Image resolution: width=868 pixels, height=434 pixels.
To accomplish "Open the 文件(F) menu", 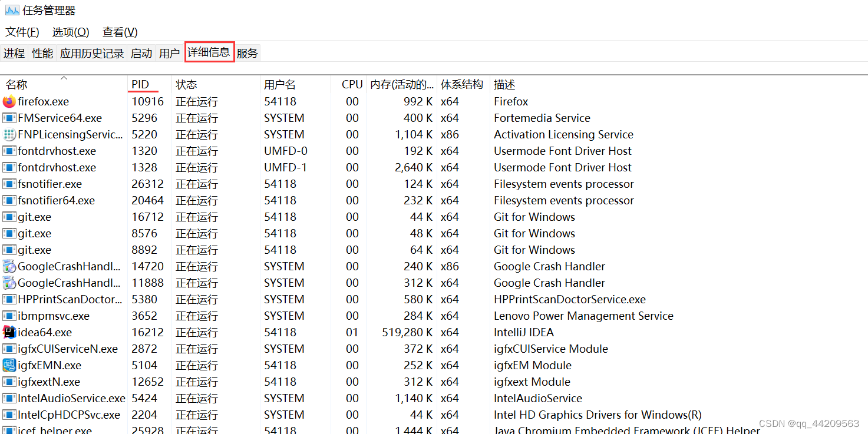I will [22, 32].
